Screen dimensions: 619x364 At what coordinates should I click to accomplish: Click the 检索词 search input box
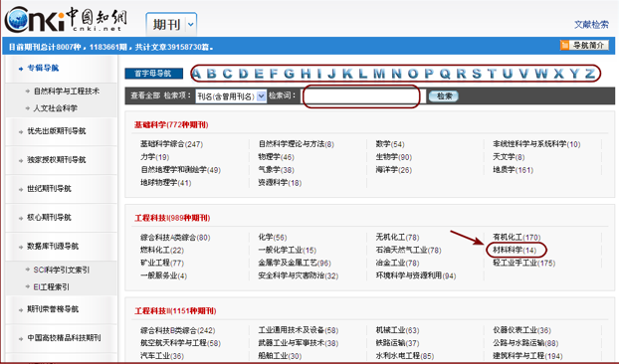coord(361,96)
